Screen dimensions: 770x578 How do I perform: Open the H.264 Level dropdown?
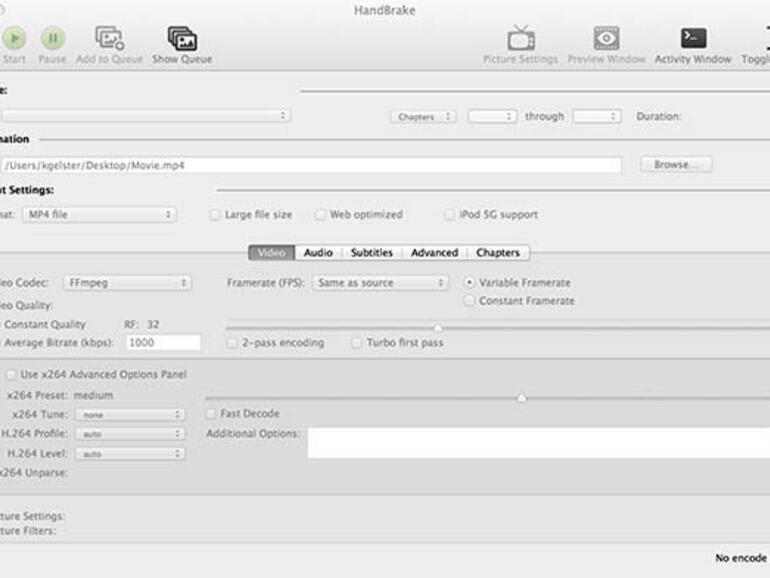pos(130,454)
